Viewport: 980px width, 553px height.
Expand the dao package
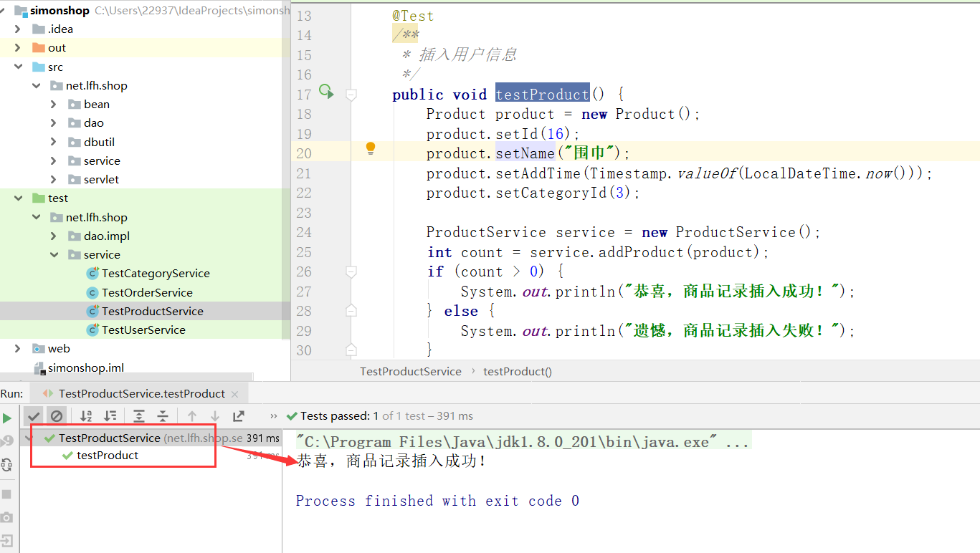coord(54,123)
